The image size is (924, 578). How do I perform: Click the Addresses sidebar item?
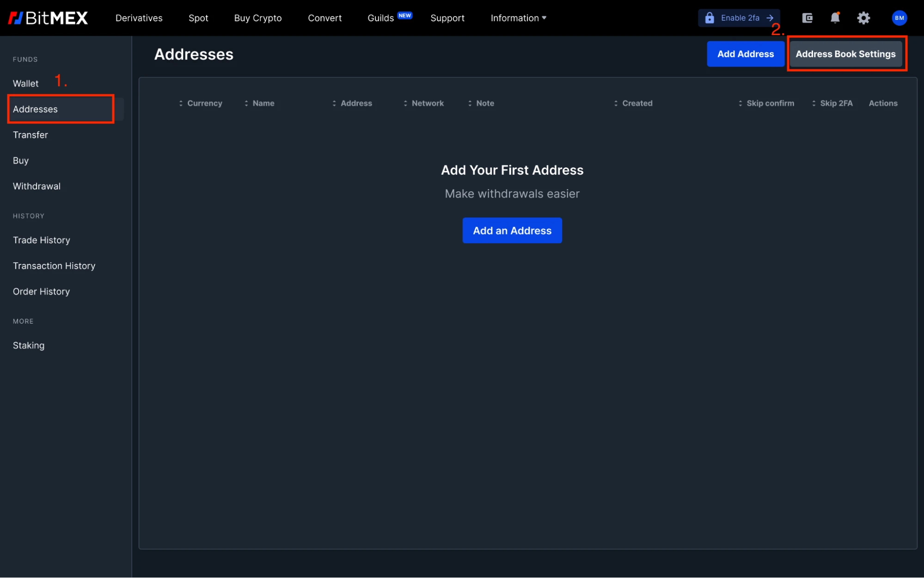(35, 109)
